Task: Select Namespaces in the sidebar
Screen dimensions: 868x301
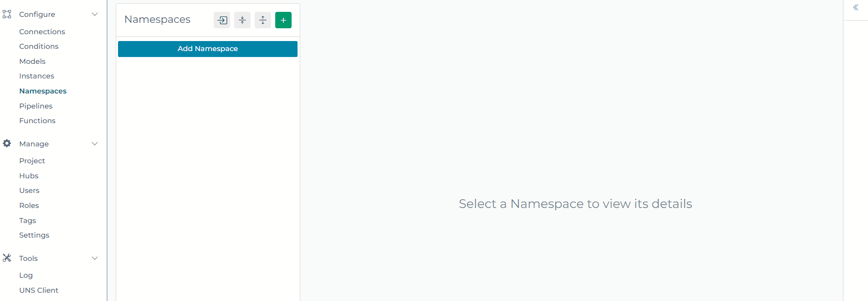Action: click(x=42, y=91)
